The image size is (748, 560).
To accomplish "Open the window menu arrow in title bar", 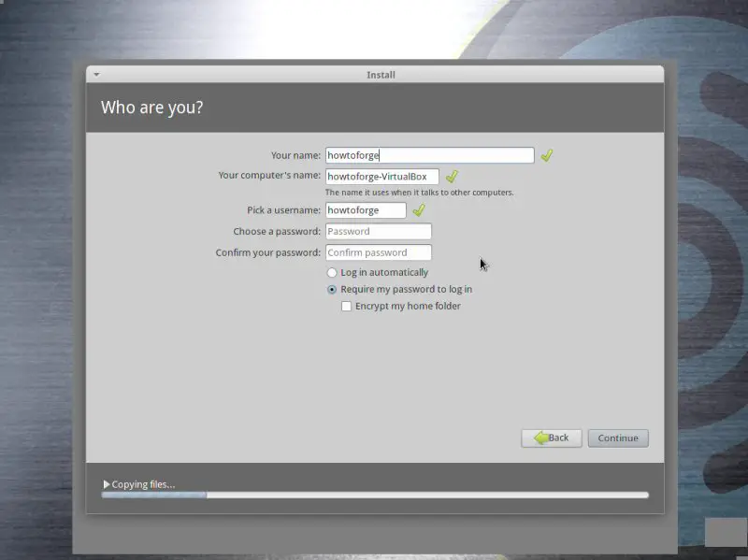I will [x=97, y=75].
